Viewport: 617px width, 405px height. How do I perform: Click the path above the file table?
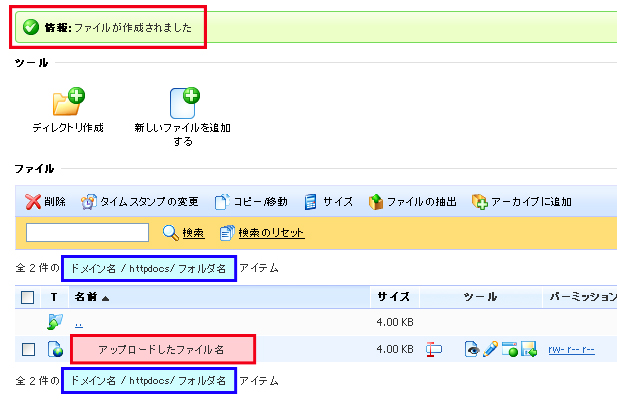click(x=149, y=268)
